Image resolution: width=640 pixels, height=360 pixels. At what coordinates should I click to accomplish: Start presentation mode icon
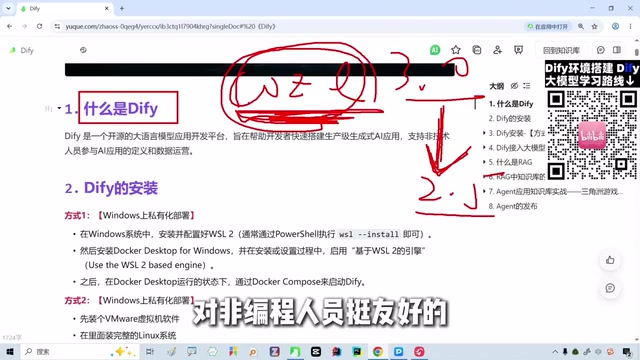click(518, 50)
